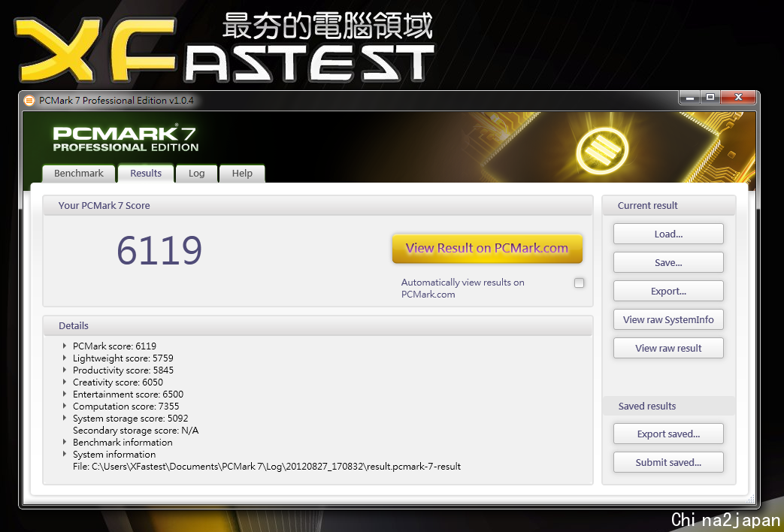Open the Log tab
This screenshot has height=532, width=784.
[x=196, y=174]
